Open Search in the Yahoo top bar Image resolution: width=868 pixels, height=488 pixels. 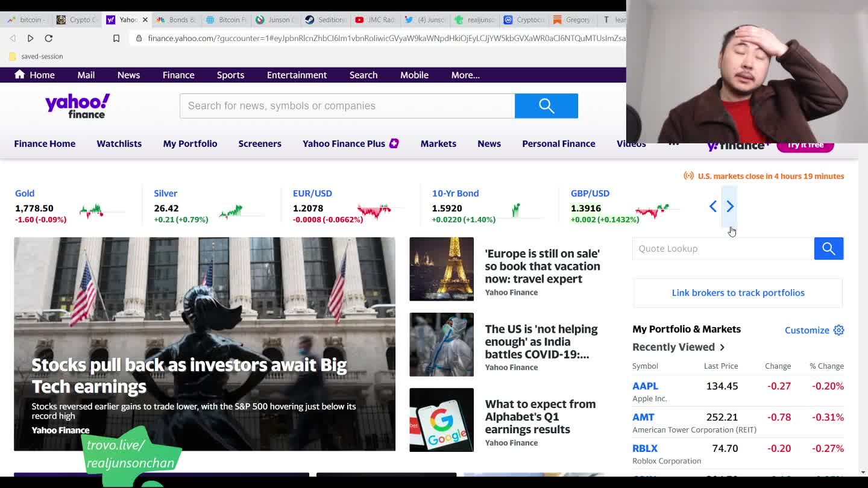[x=363, y=75]
